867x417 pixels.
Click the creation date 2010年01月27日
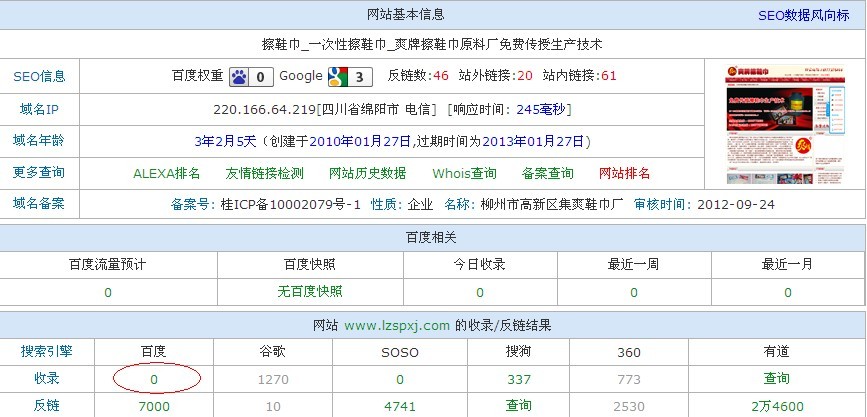pos(361,142)
